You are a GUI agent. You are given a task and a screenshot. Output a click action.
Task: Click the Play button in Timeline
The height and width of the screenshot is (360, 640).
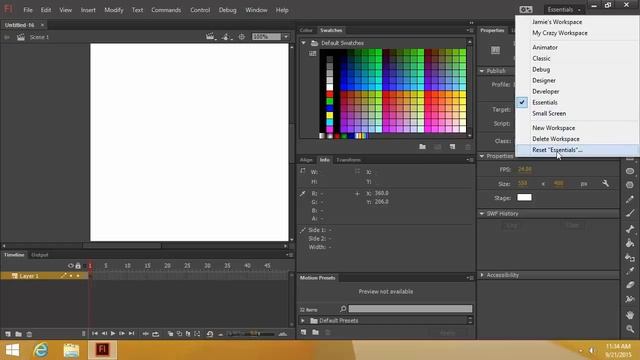113,333
